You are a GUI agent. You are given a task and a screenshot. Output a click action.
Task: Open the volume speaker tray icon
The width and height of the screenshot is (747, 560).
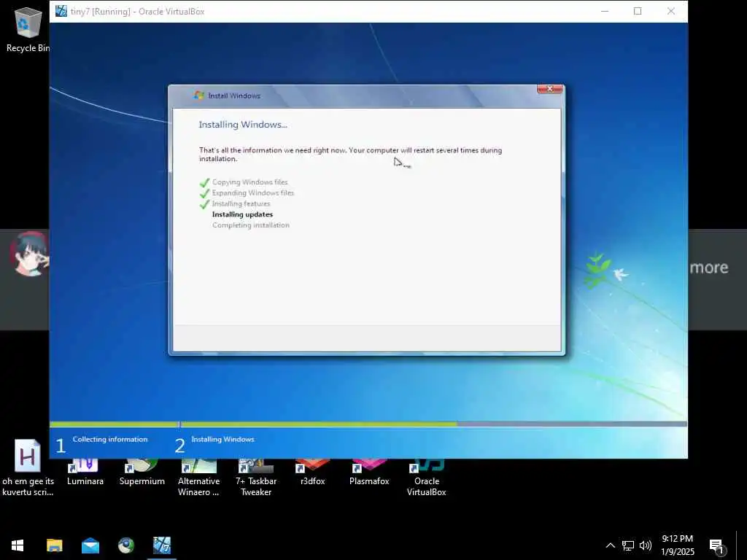[x=646, y=545]
